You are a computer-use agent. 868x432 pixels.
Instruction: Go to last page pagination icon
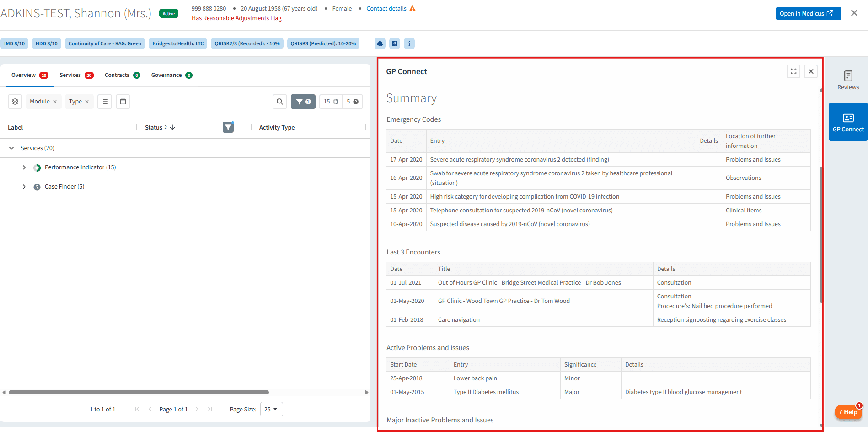(210, 409)
